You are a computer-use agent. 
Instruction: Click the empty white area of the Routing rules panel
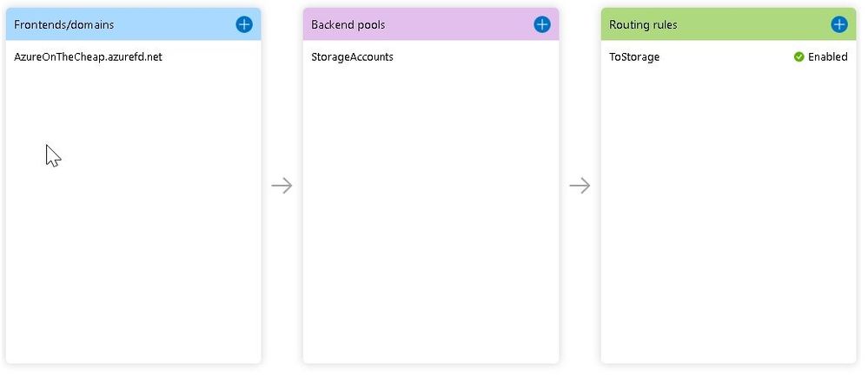tap(728, 217)
